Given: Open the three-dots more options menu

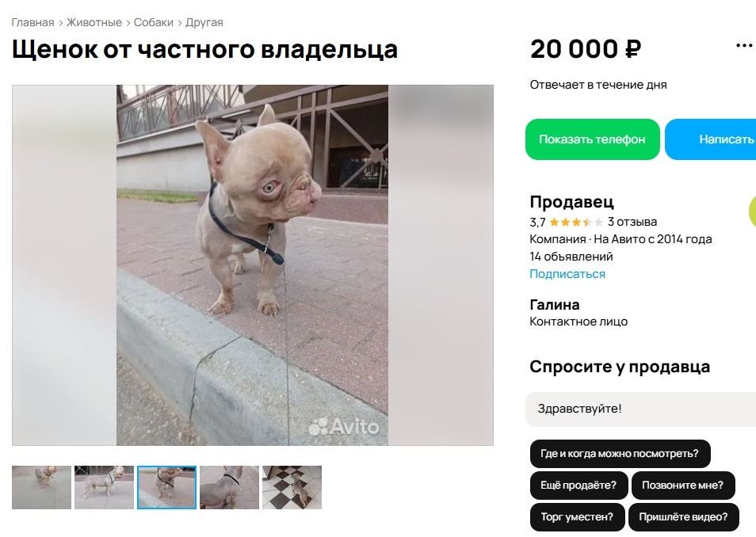Looking at the screenshot, I should coord(744,46).
